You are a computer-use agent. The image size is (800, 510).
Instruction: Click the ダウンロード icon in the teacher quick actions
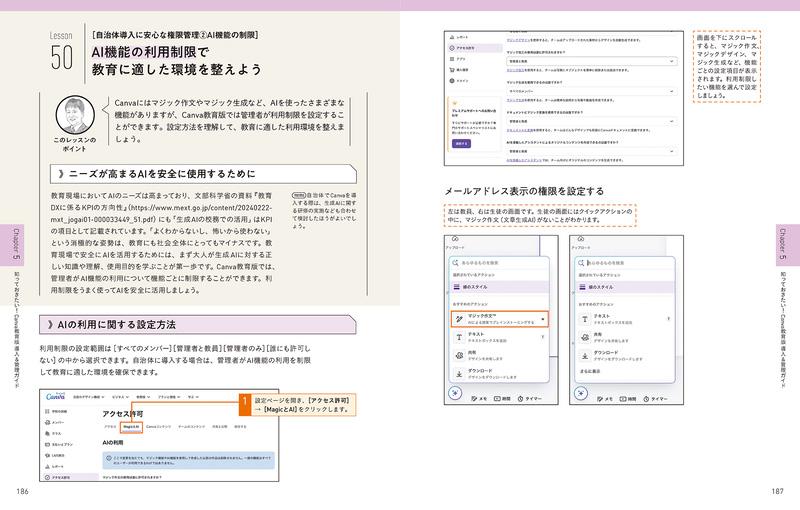(x=459, y=374)
